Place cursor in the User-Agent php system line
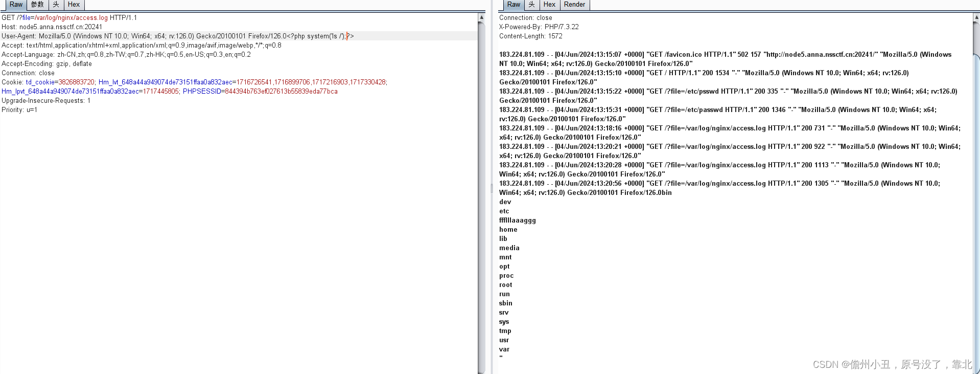Screen dimensions: 980x374 [x=178, y=36]
